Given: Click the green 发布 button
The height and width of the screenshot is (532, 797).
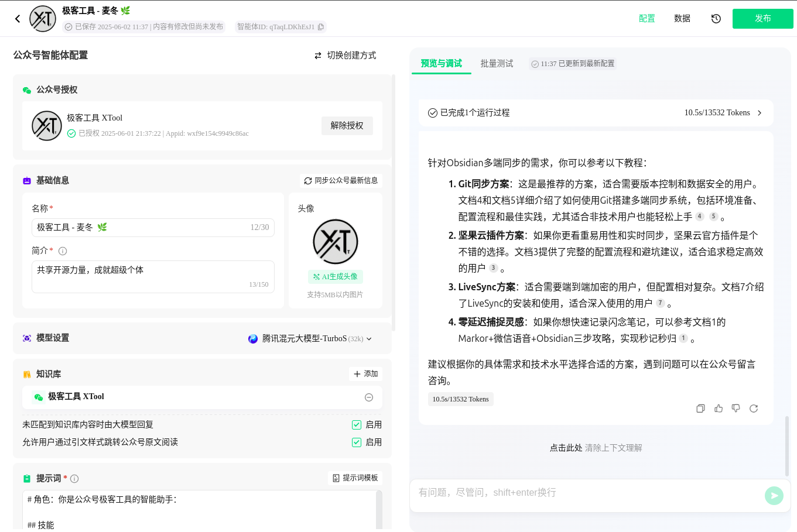Looking at the screenshot, I should click(x=762, y=19).
